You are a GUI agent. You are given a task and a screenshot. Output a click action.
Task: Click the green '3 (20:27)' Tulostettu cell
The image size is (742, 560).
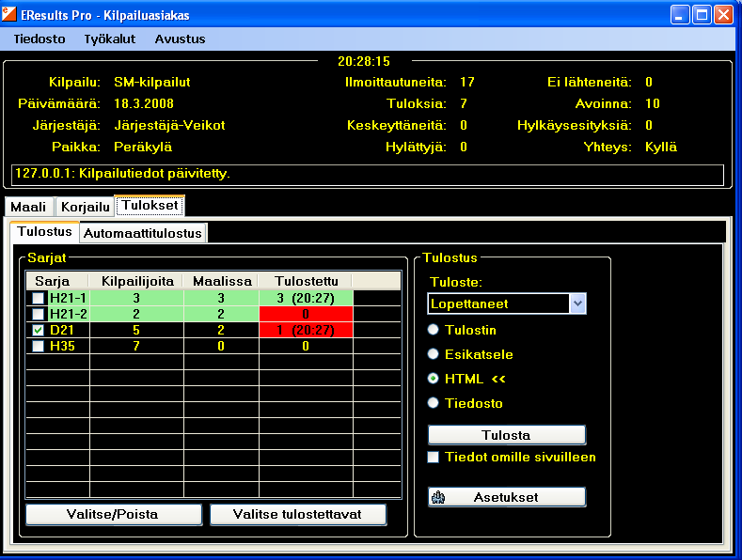click(x=306, y=298)
